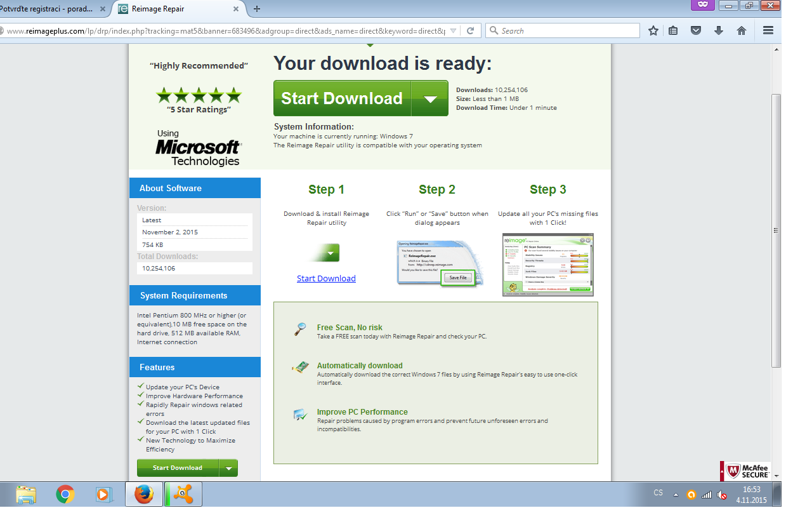This screenshot has width=812, height=508.
Task: Click the Microsoft Technologies logo
Action: (x=198, y=148)
